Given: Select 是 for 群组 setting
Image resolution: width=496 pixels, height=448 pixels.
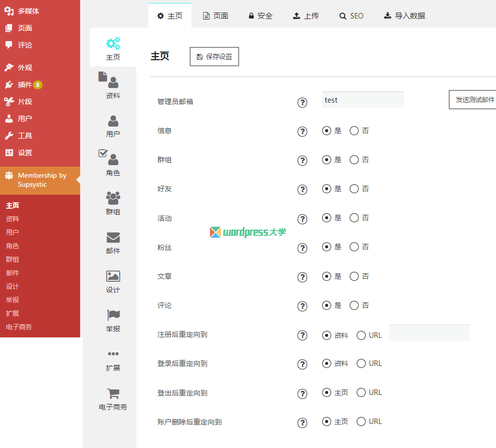Looking at the screenshot, I should coord(327,160).
